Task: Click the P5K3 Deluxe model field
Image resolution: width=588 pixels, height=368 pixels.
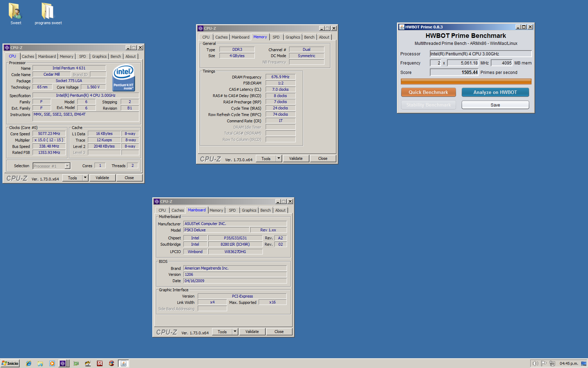Action: (x=217, y=230)
